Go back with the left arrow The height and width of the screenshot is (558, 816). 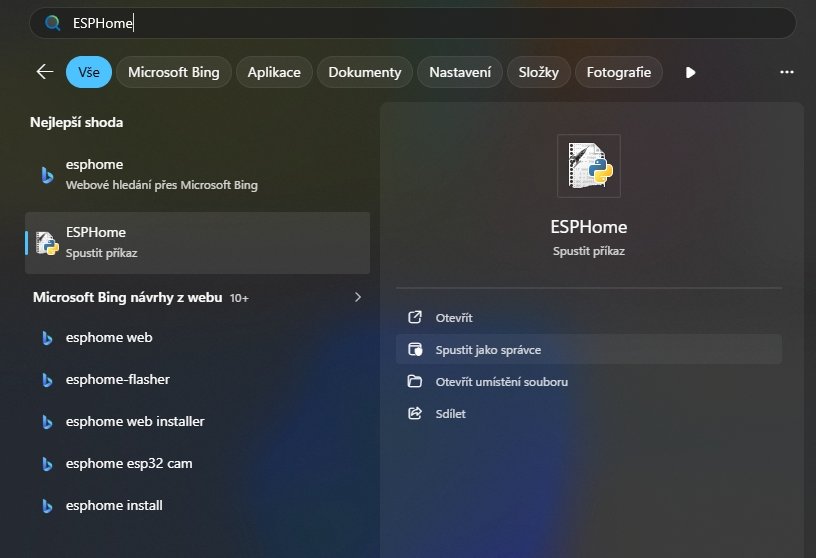pos(45,72)
